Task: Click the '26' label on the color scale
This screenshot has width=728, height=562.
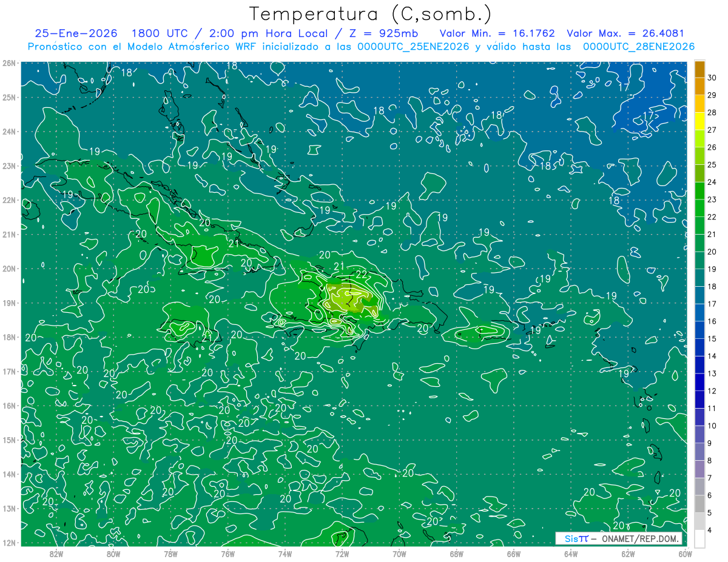Action: [712, 147]
